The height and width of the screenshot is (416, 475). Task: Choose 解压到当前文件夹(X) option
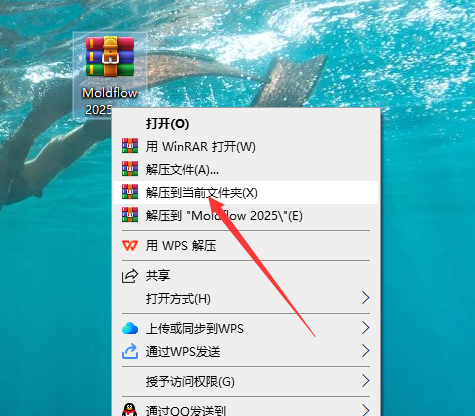click(246, 193)
